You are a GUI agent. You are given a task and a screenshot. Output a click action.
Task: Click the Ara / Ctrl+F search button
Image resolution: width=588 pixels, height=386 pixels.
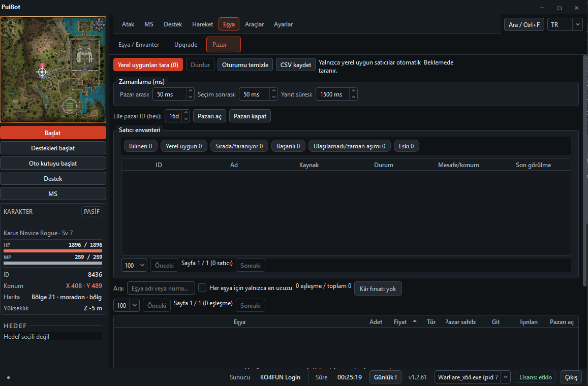(x=524, y=25)
